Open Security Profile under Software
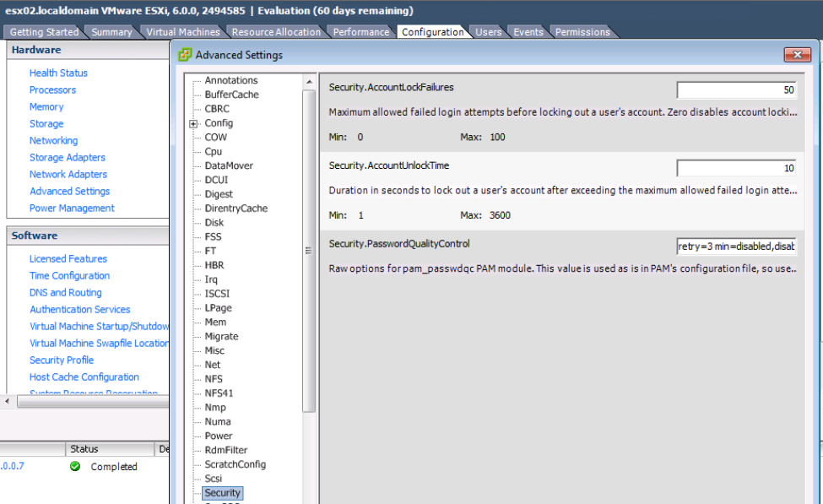This screenshot has height=504, width=823. (x=61, y=360)
